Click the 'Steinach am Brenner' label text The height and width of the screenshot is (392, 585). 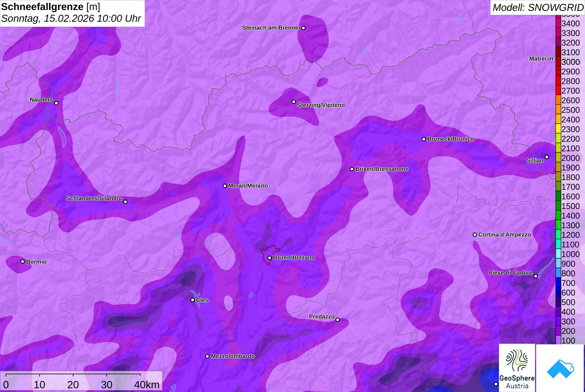tap(271, 28)
